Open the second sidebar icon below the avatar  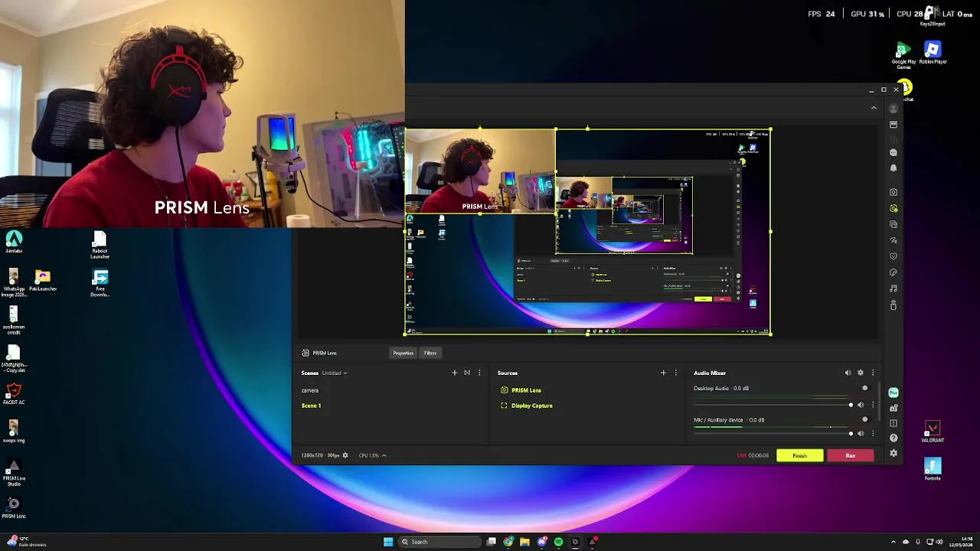(x=893, y=124)
